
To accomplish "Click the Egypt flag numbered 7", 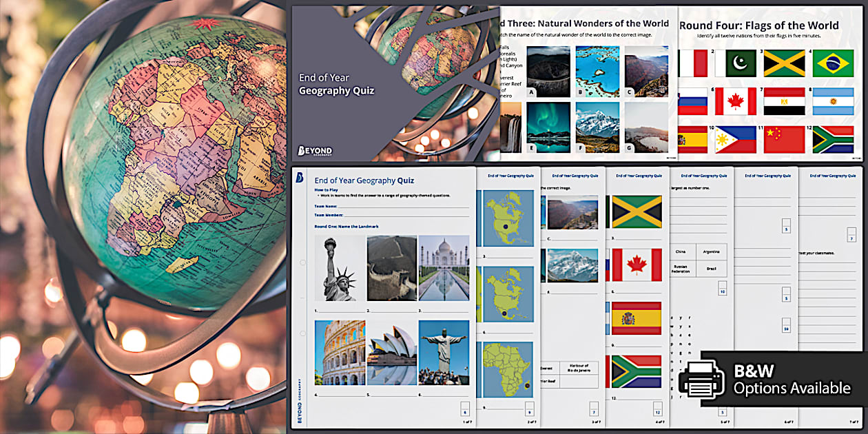I will tap(784, 101).
